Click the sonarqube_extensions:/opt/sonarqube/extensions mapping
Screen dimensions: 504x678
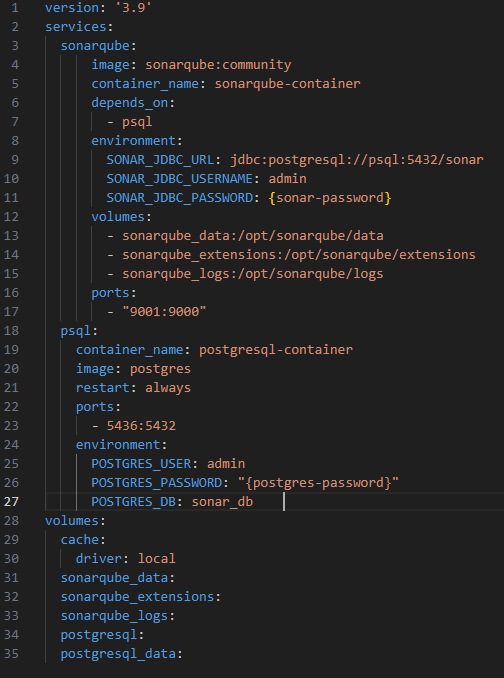299,255
